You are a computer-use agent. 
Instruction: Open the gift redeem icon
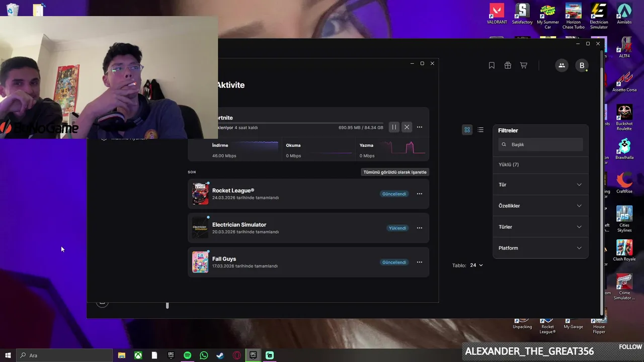[508, 65]
